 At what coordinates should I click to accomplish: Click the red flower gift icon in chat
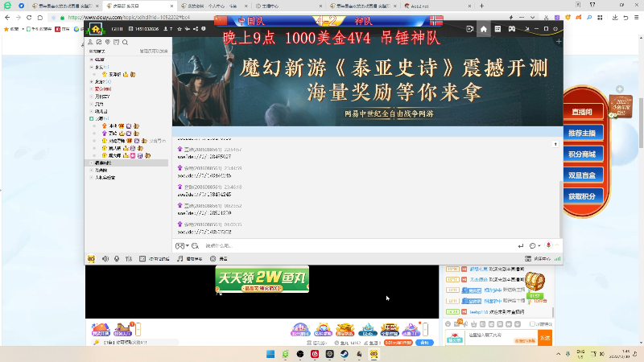[548, 245]
